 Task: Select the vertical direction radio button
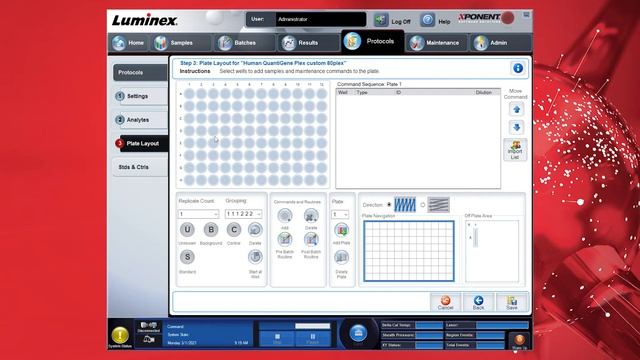coord(389,204)
